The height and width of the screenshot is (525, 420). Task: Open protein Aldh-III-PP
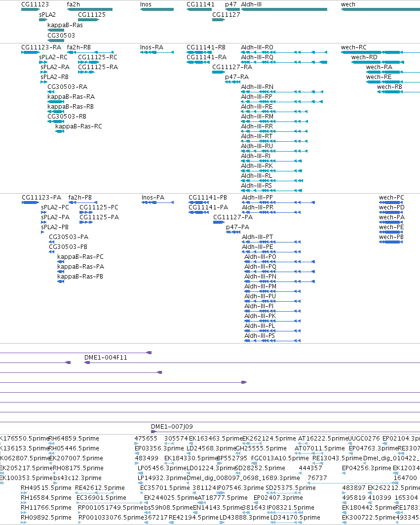[x=257, y=198]
